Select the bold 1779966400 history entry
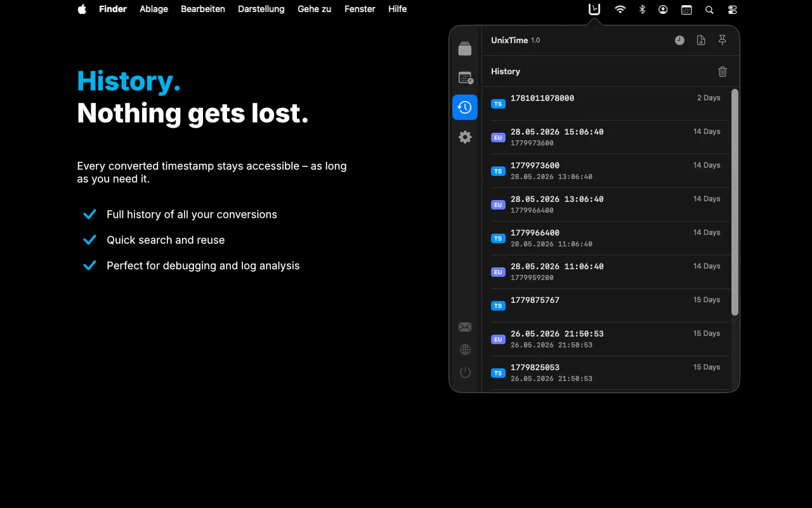The image size is (812, 508). pos(535,233)
